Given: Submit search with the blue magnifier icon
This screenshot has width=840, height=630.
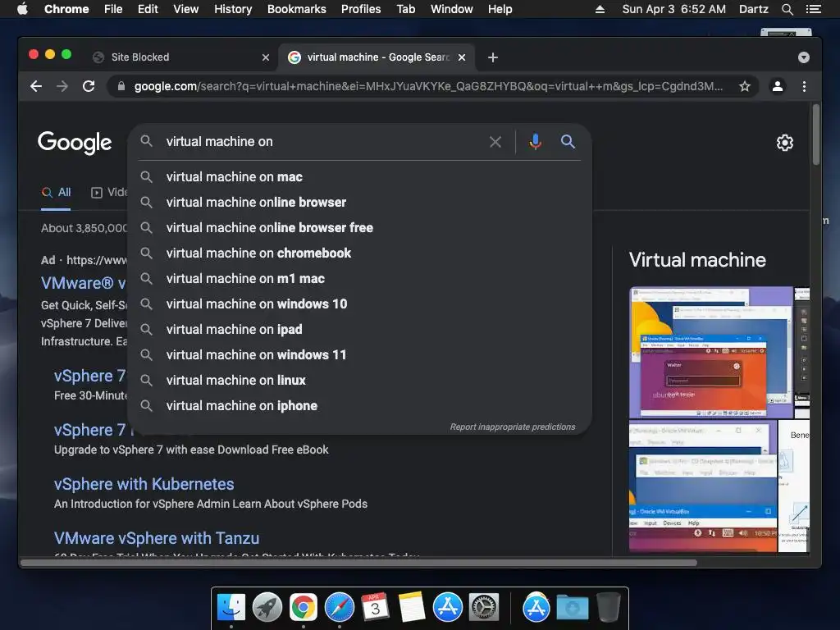Looking at the screenshot, I should click(x=568, y=141).
